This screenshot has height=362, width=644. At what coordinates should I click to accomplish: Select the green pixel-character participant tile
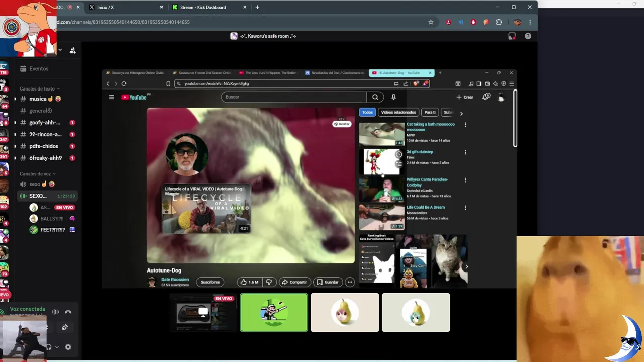coord(274,313)
